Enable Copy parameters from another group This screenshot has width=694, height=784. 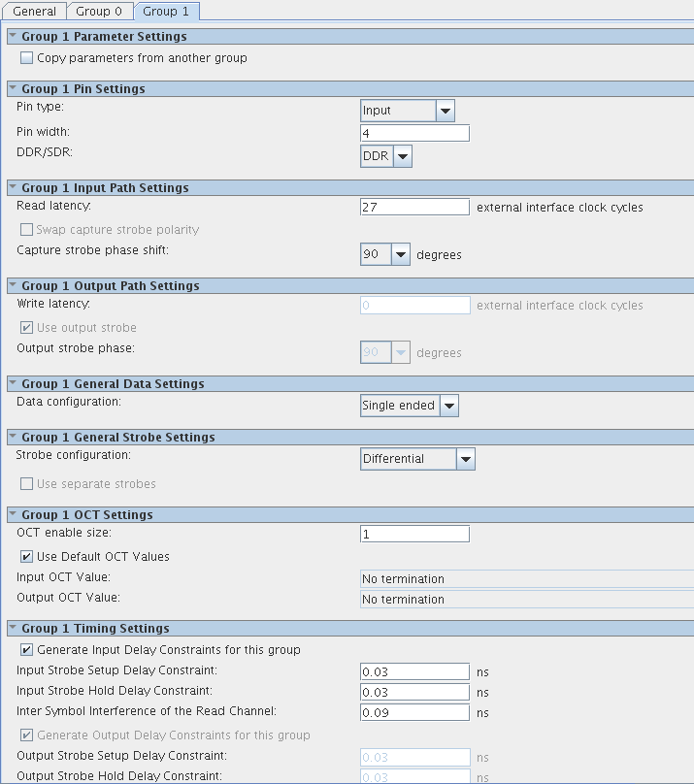[27, 58]
